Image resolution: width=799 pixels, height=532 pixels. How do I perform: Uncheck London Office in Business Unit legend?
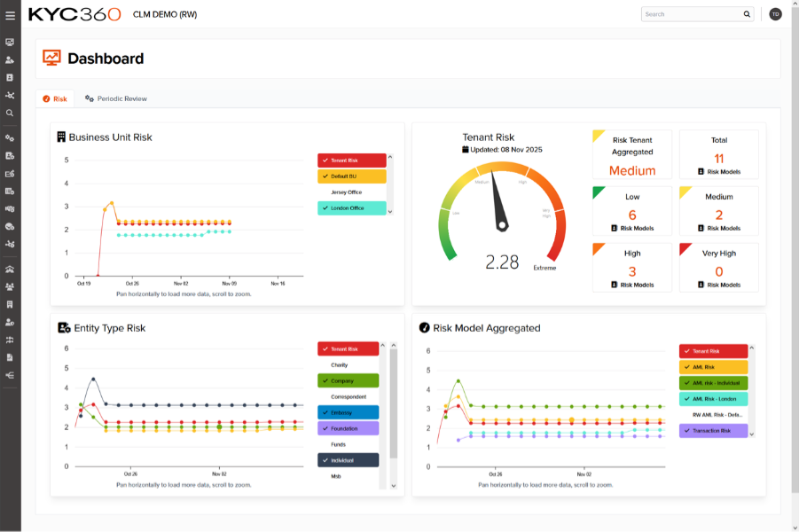tap(352, 208)
